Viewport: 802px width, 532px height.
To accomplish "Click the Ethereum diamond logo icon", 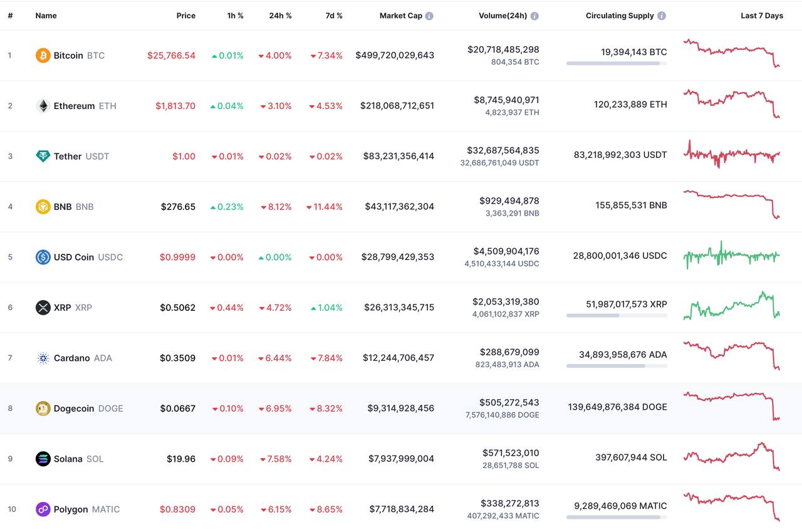I will pyautogui.click(x=43, y=106).
